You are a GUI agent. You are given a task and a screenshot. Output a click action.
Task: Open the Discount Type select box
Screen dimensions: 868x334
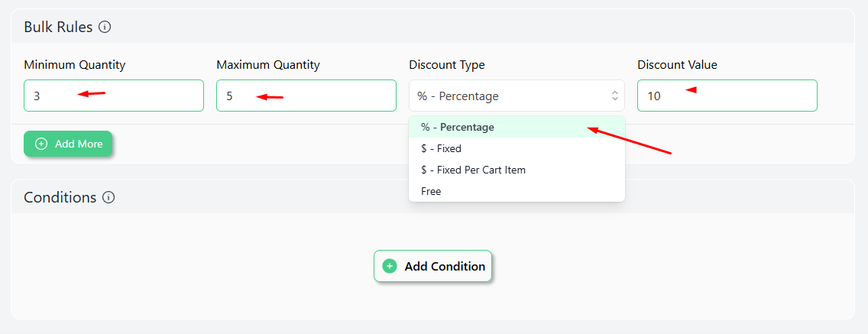517,96
